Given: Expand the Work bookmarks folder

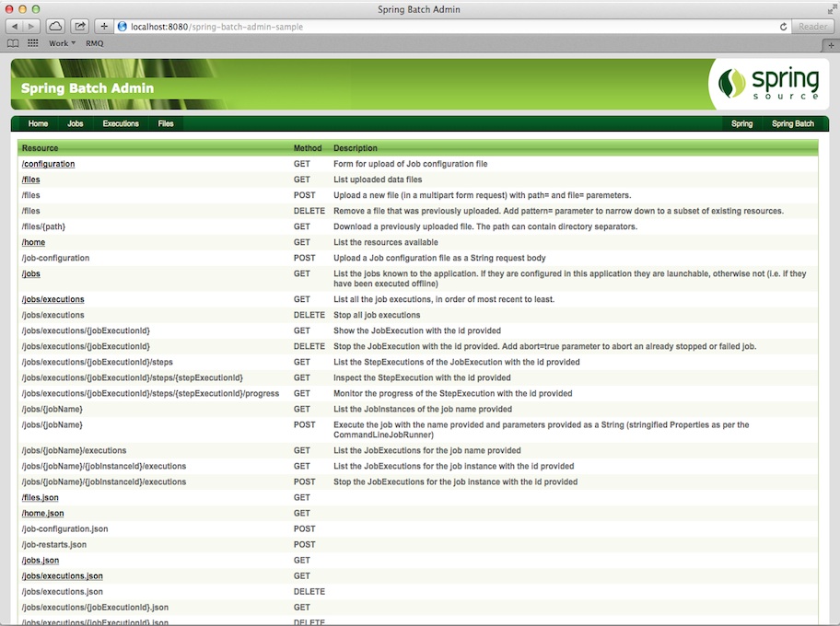Looking at the screenshot, I should coord(60,42).
